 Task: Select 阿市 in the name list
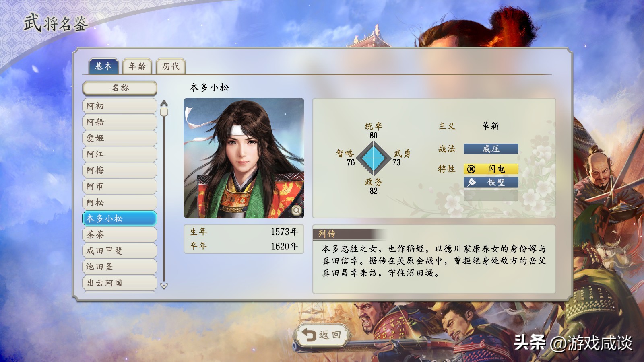pos(120,186)
